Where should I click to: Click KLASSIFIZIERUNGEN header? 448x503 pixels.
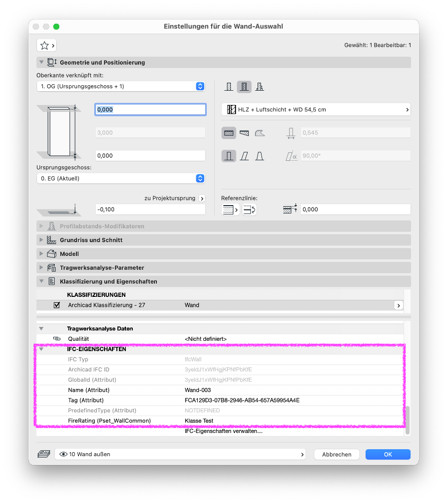coord(96,295)
